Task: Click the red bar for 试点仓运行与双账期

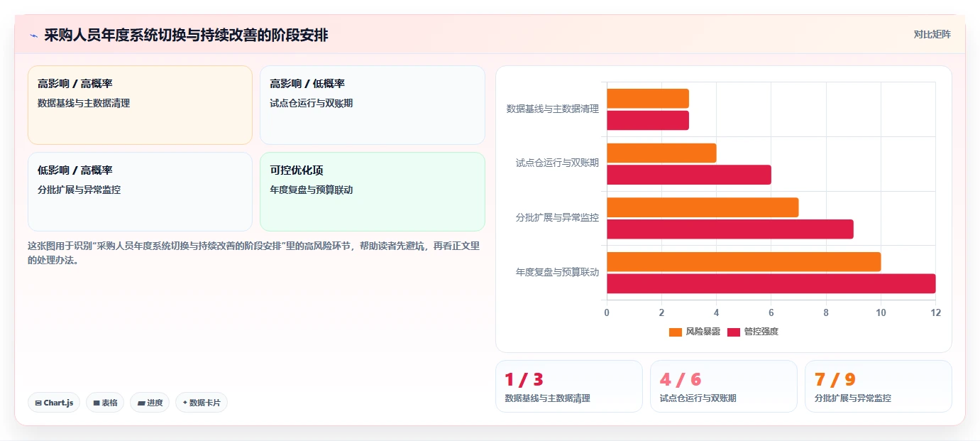Action: point(689,175)
